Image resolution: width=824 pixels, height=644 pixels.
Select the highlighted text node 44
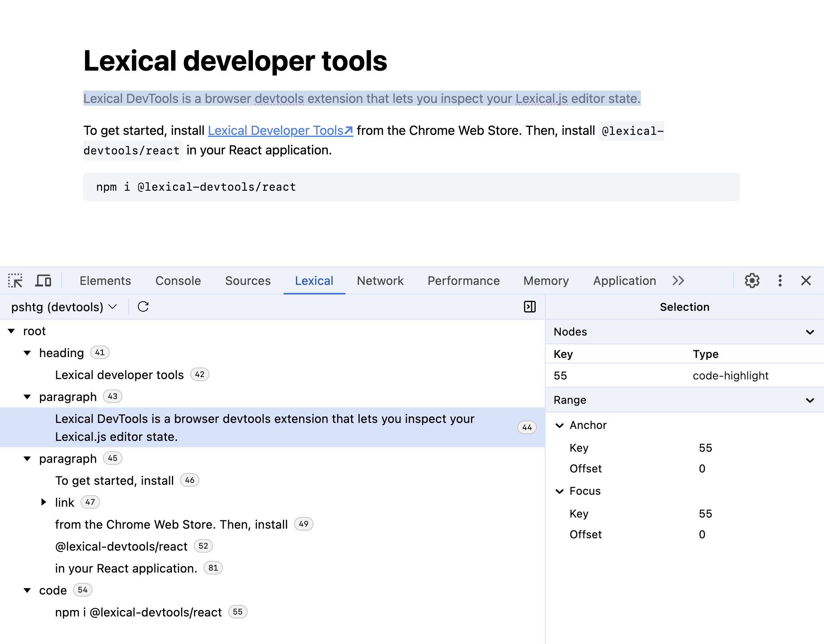tap(272, 427)
